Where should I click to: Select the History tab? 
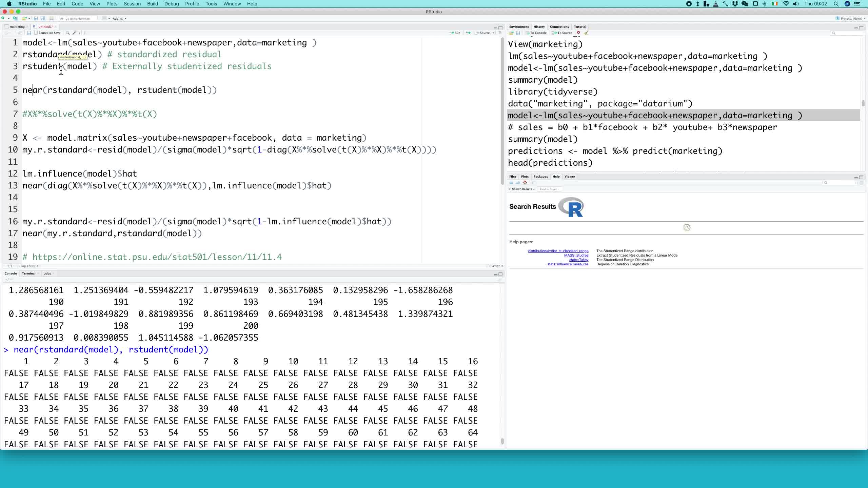coord(539,26)
